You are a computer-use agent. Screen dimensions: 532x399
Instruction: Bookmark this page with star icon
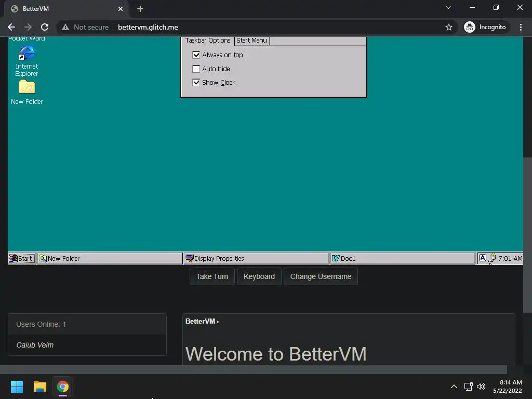[x=449, y=27]
